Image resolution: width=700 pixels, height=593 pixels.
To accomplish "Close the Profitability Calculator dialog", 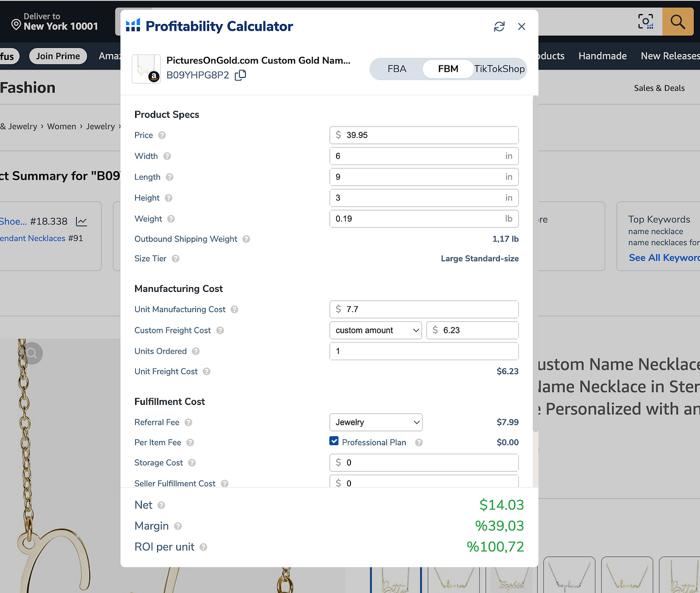I will point(522,26).
